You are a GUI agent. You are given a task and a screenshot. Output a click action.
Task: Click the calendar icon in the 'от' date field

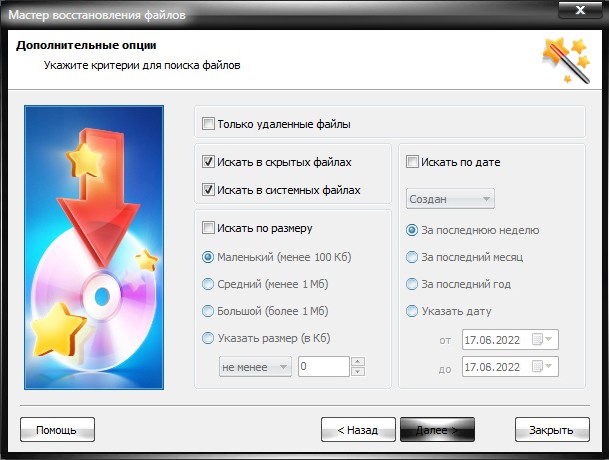point(537,340)
